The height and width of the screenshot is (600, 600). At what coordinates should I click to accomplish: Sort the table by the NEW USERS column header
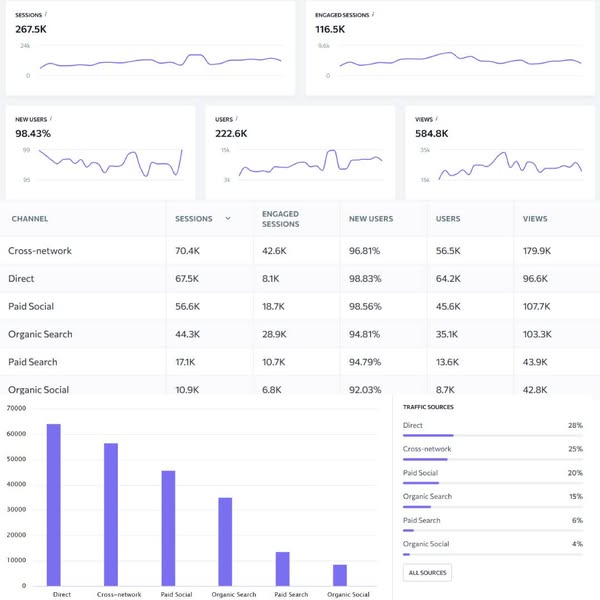click(x=371, y=219)
